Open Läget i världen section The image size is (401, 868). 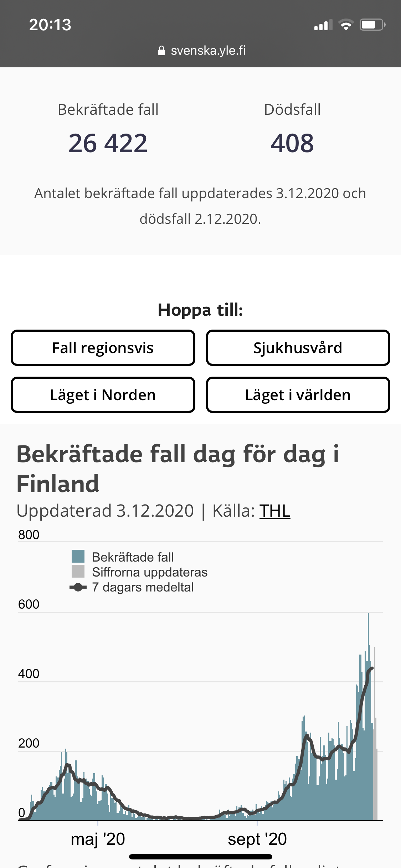pyautogui.click(x=298, y=395)
